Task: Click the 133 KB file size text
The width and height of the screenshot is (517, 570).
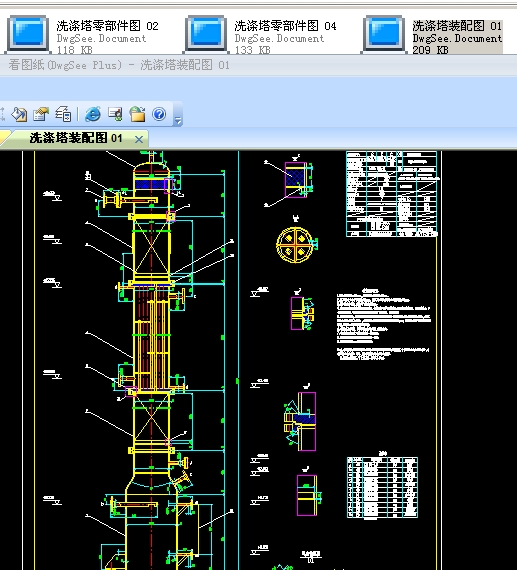Action: (253, 50)
